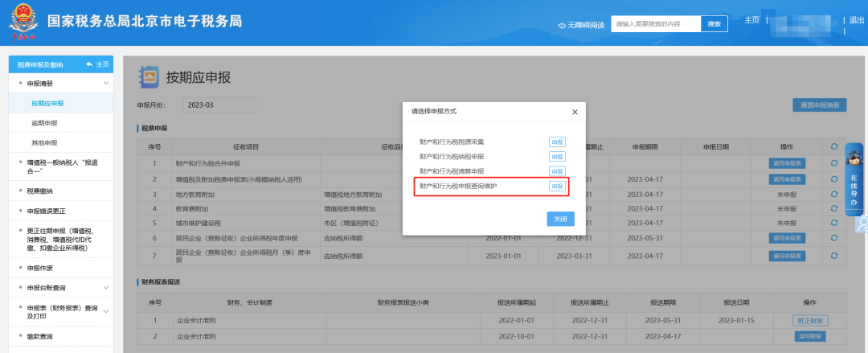Return via the 主页 arrow in sidebar header
Image resolution: width=868 pixels, height=353 pixels.
[88, 65]
